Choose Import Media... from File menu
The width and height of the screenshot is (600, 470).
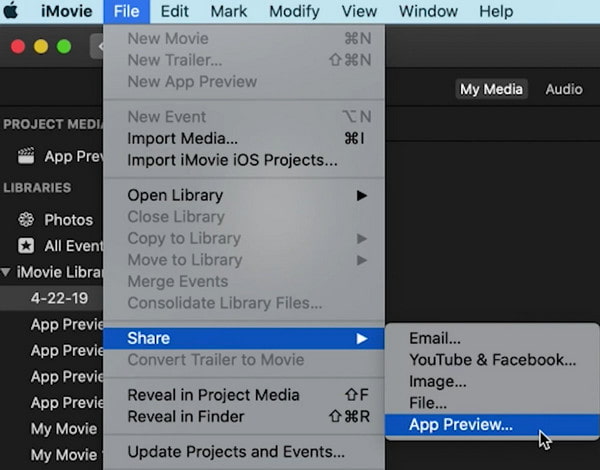[x=244, y=138]
